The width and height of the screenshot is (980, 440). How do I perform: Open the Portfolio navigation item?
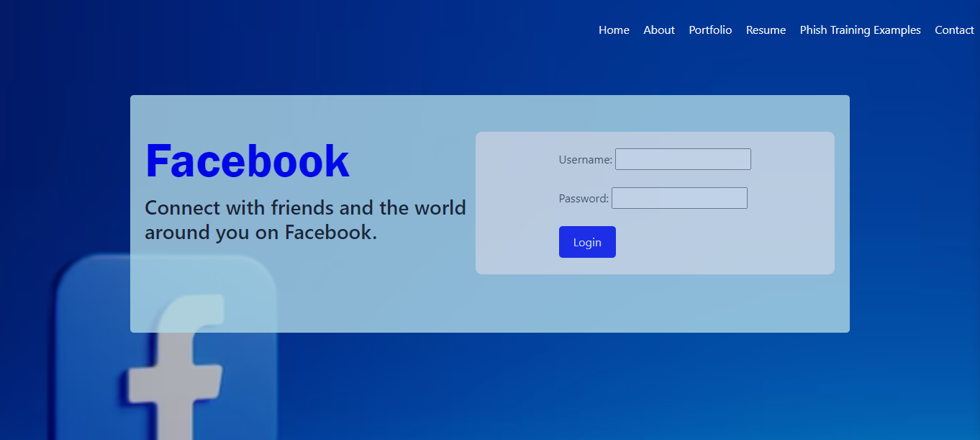710,30
